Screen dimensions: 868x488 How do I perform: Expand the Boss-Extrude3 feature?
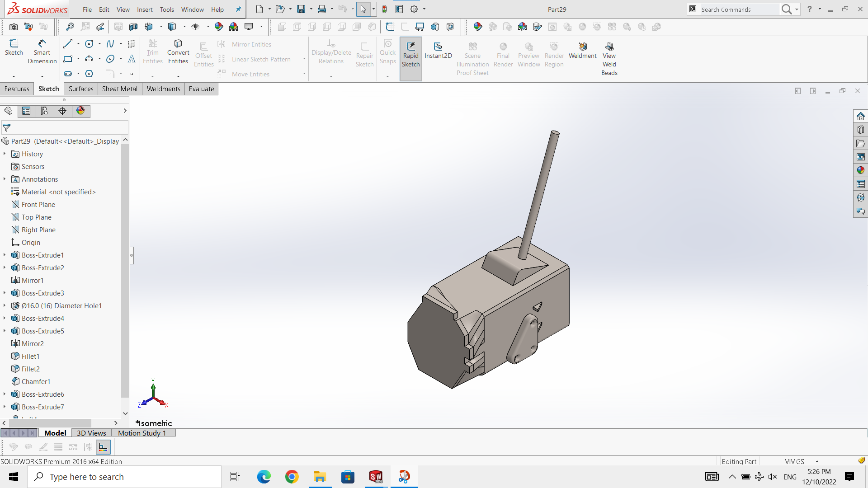click(5, 293)
